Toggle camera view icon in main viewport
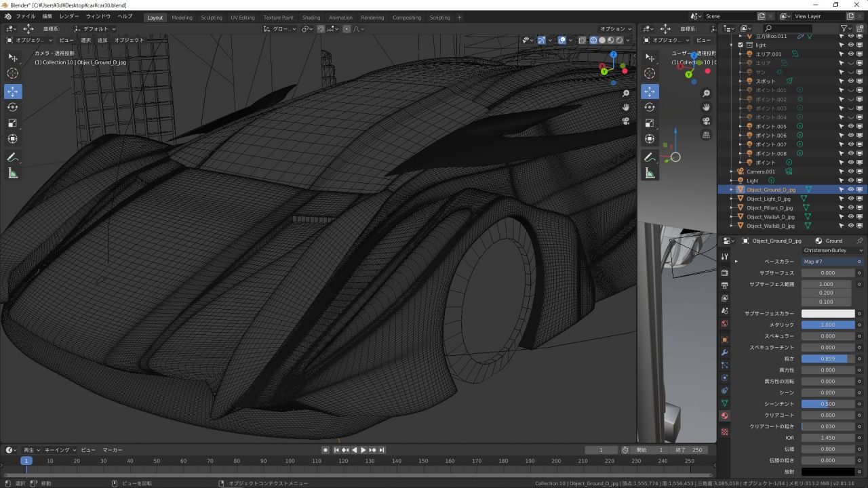Image resolution: width=868 pixels, height=488 pixels. [x=626, y=121]
